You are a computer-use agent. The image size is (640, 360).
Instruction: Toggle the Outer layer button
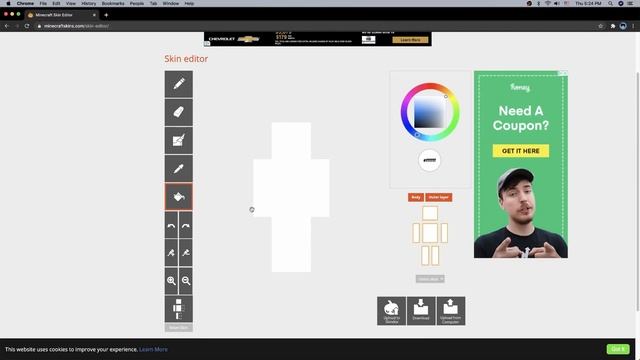[439, 197]
